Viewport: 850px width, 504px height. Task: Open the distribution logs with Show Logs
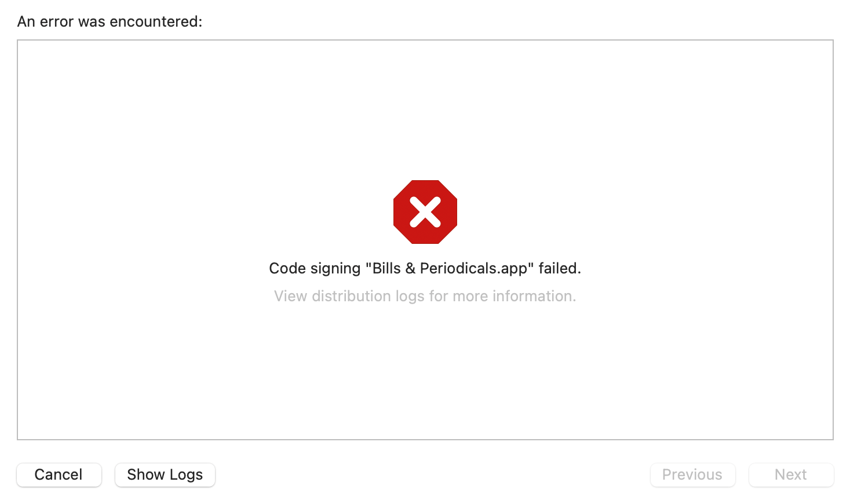pyautogui.click(x=165, y=474)
